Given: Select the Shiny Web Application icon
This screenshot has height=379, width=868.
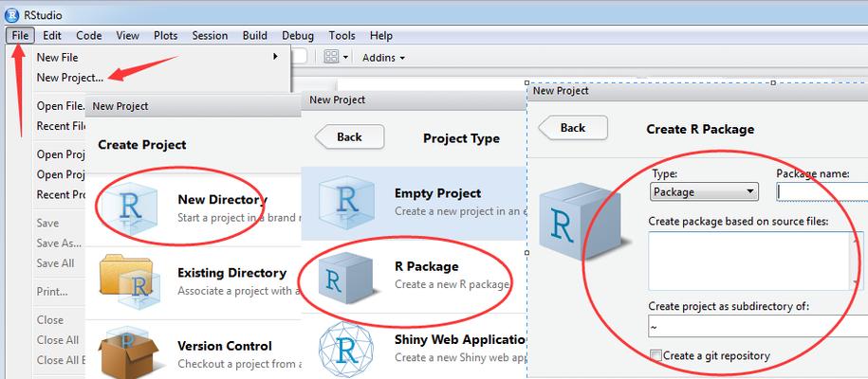Looking at the screenshot, I should click(345, 350).
